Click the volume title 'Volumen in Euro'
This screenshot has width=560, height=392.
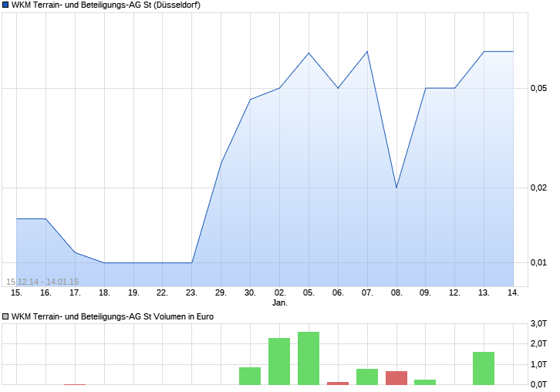184,316
